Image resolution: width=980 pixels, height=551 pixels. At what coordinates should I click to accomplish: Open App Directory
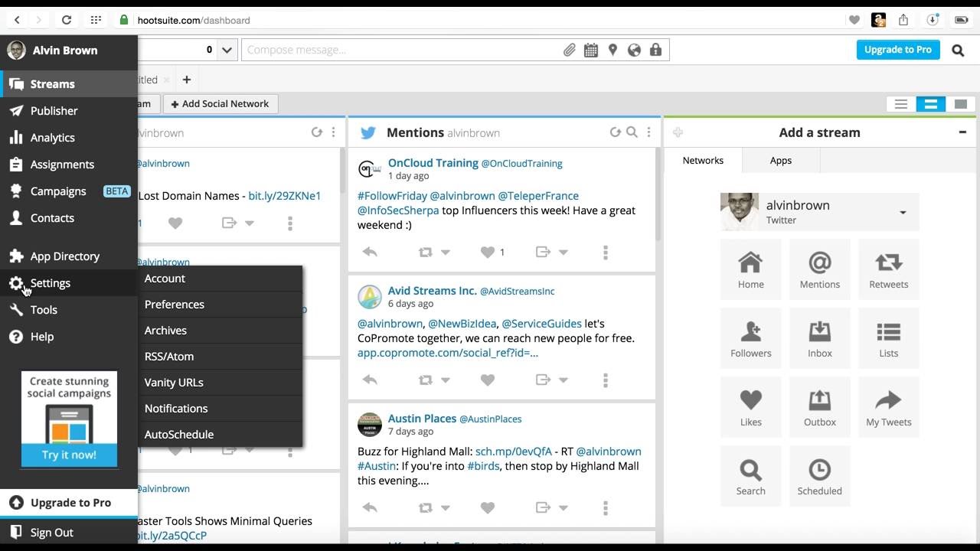(x=69, y=256)
